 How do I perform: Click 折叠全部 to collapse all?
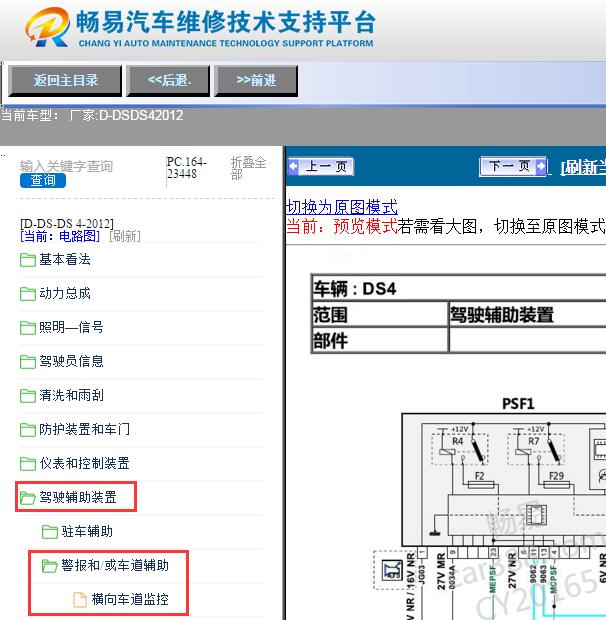[x=248, y=168]
